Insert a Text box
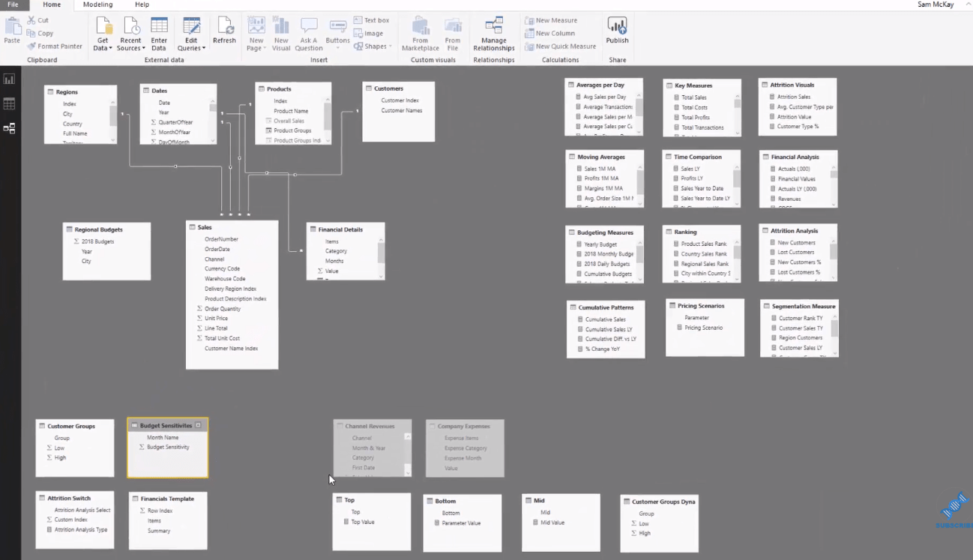The height and width of the screenshot is (560, 973). (x=371, y=20)
